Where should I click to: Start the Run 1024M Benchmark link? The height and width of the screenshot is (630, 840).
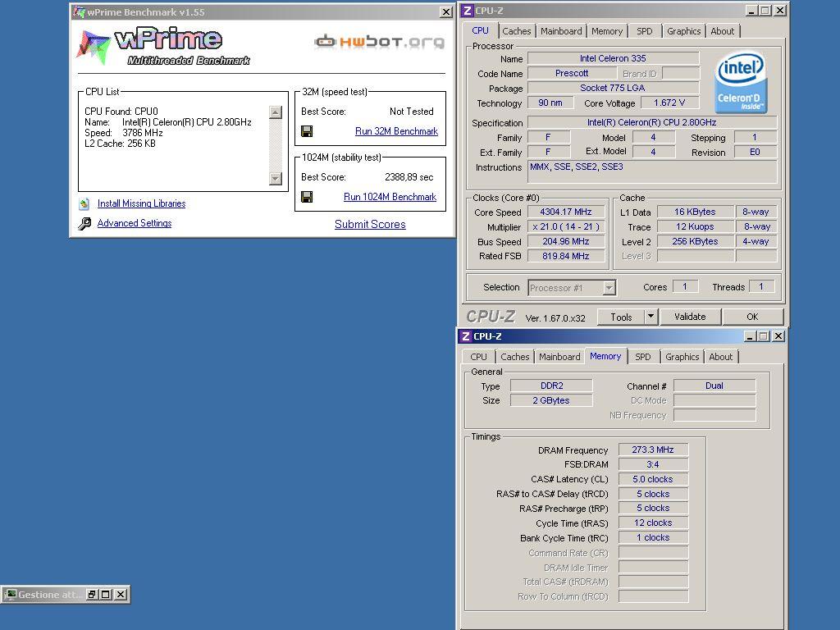(390, 197)
